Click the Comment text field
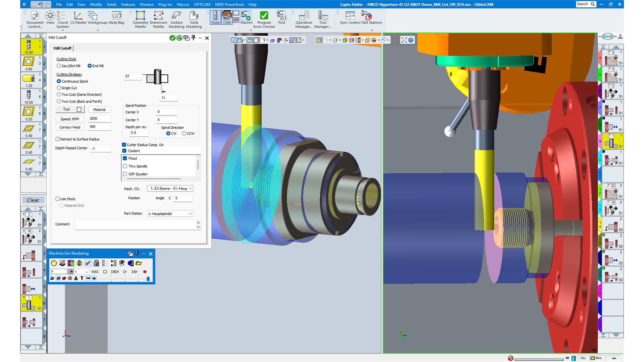Image resolution: width=644 pixels, height=362 pixels. (135, 225)
